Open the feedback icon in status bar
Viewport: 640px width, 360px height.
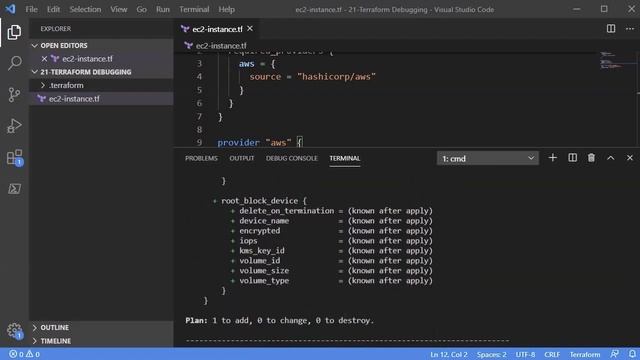pos(614,354)
